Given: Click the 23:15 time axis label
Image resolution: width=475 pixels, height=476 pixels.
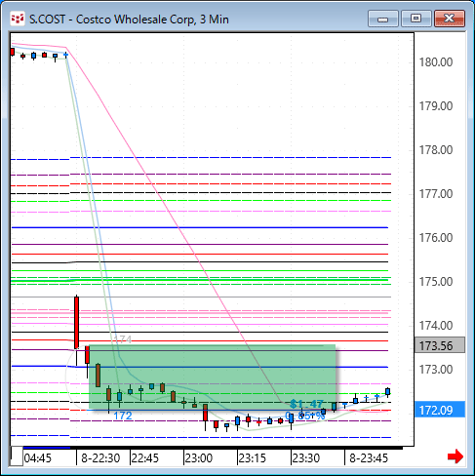Looking at the screenshot, I should (x=253, y=458).
